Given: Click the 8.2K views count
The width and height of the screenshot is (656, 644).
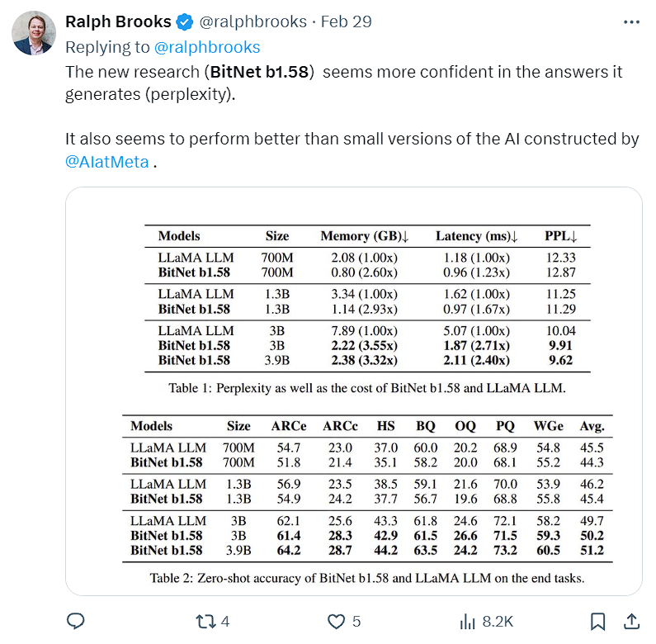Looking at the screenshot, I should pos(498,622).
